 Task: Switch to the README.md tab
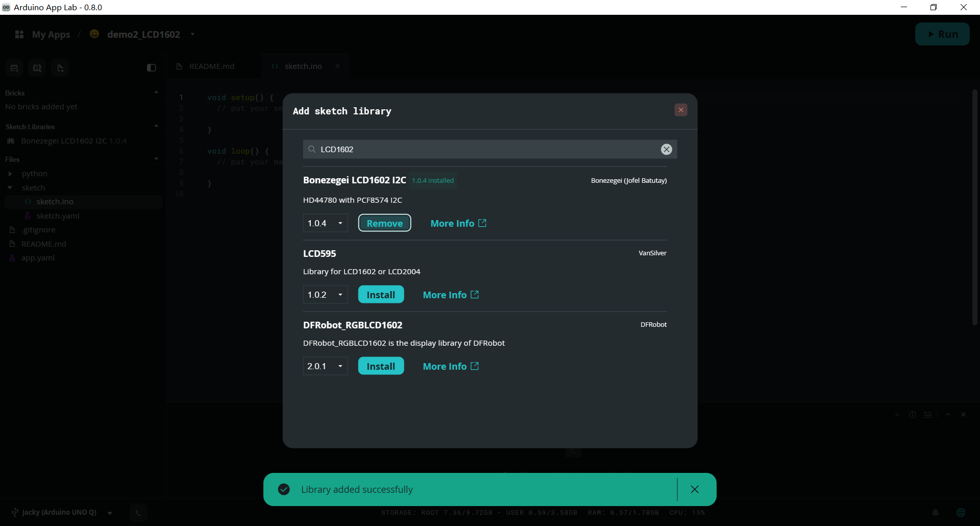(x=212, y=66)
